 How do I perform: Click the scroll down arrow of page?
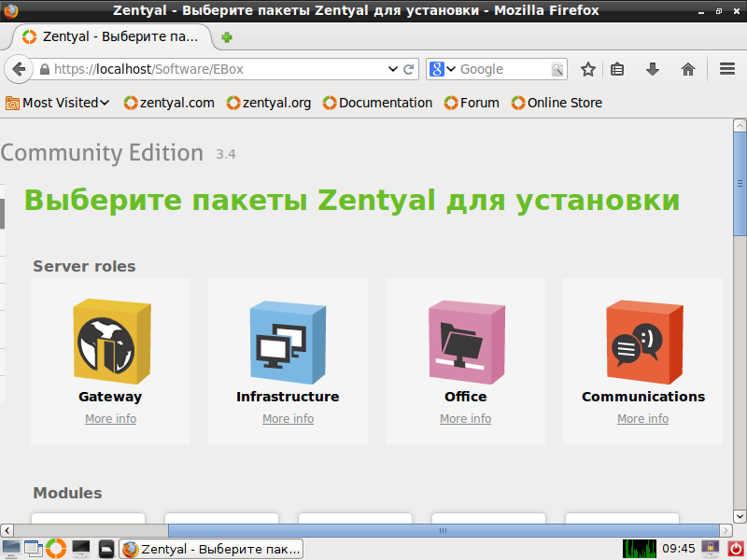740,516
